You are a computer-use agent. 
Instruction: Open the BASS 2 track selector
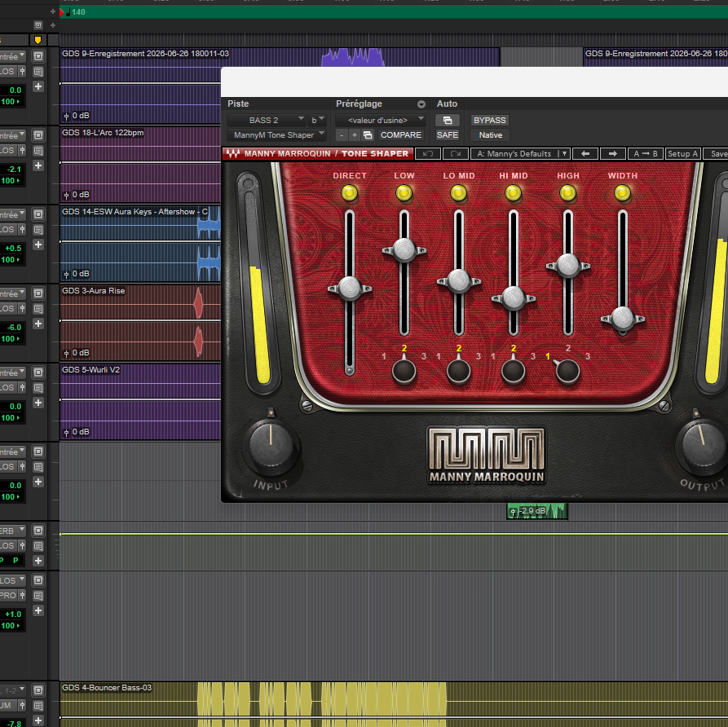(x=267, y=121)
